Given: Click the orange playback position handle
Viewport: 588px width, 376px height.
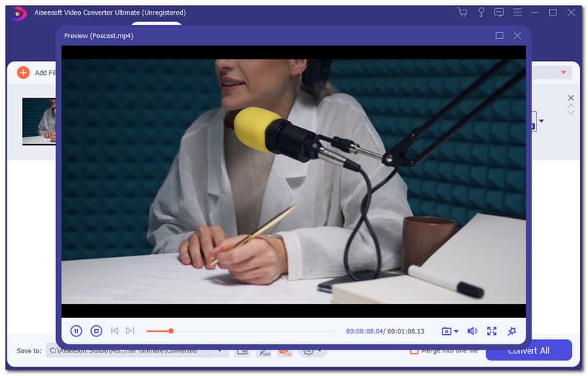Looking at the screenshot, I should 171,331.
